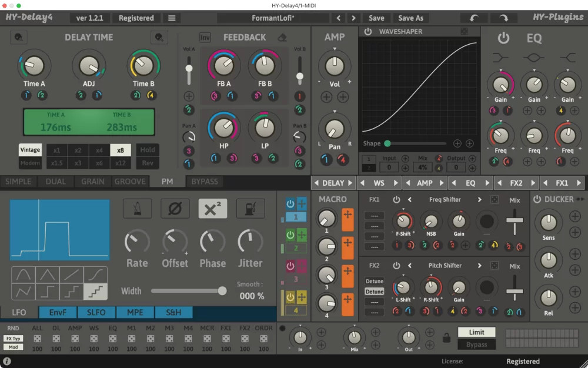Screen dimensions: 588x368
Task: Open the Detune dropdown in Pitch Shifter
Action: [x=376, y=280]
